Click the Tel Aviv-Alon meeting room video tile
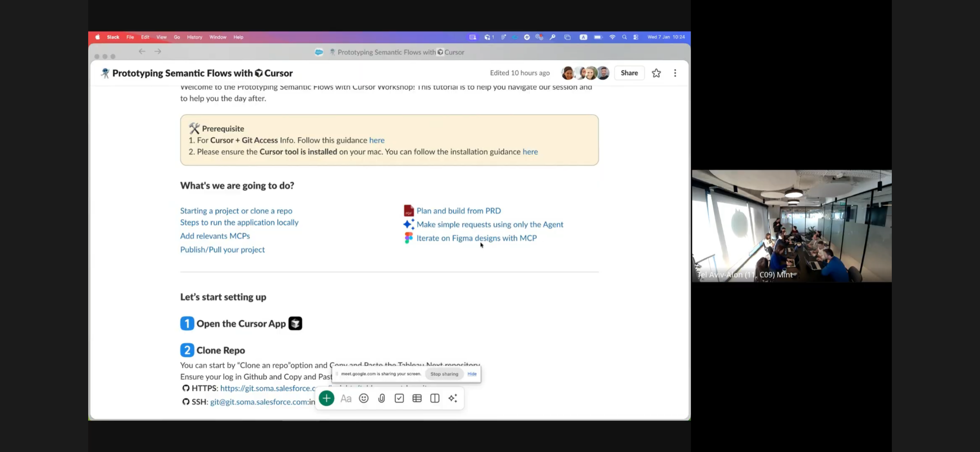The image size is (980, 452). tap(791, 226)
